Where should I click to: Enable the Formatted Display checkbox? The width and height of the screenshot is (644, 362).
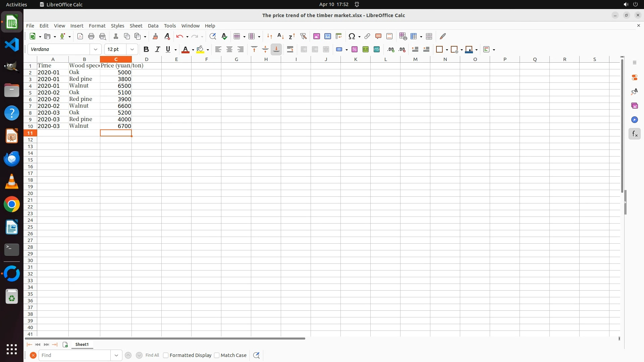tap(166, 355)
